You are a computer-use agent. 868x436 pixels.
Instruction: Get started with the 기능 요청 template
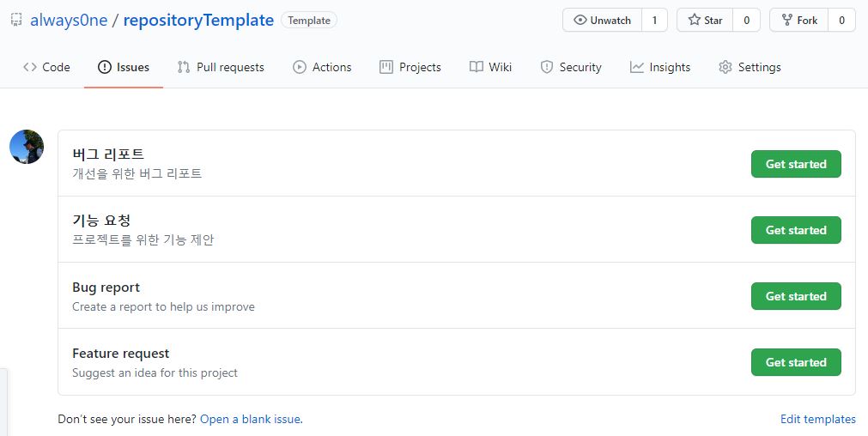[796, 230]
